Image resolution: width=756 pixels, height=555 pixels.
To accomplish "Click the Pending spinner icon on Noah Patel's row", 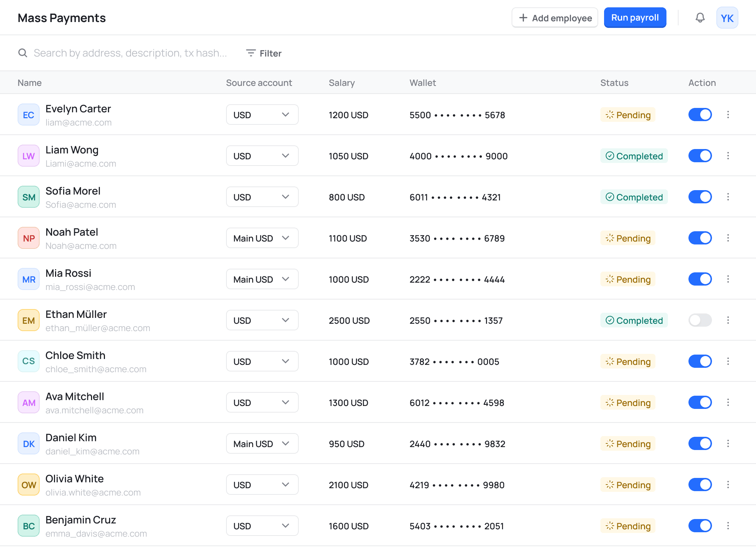I will click(x=610, y=238).
